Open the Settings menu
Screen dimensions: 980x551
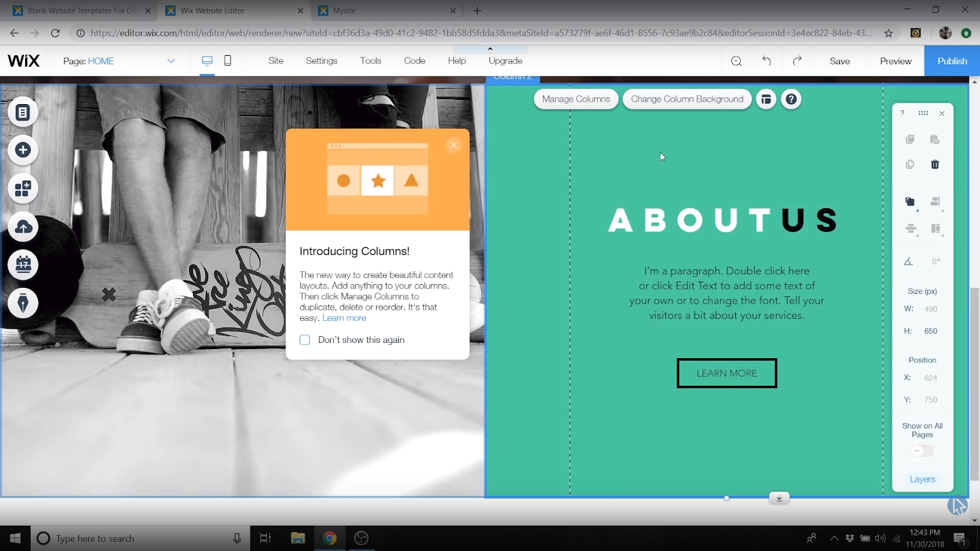pos(322,61)
